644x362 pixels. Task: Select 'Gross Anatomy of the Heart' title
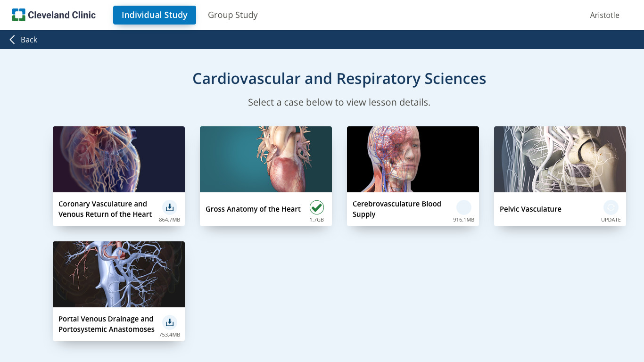pyautogui.click(x=253, y=209)
